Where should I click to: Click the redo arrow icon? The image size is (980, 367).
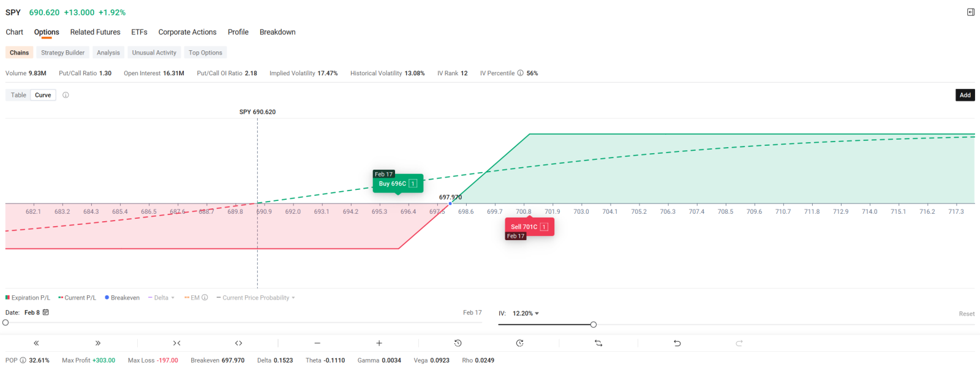pos(739,343)
